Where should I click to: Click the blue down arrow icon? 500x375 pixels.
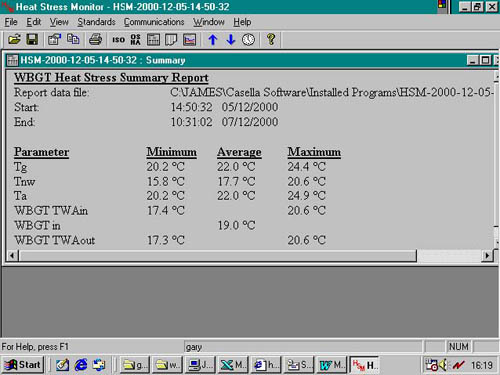coord(231,40)
